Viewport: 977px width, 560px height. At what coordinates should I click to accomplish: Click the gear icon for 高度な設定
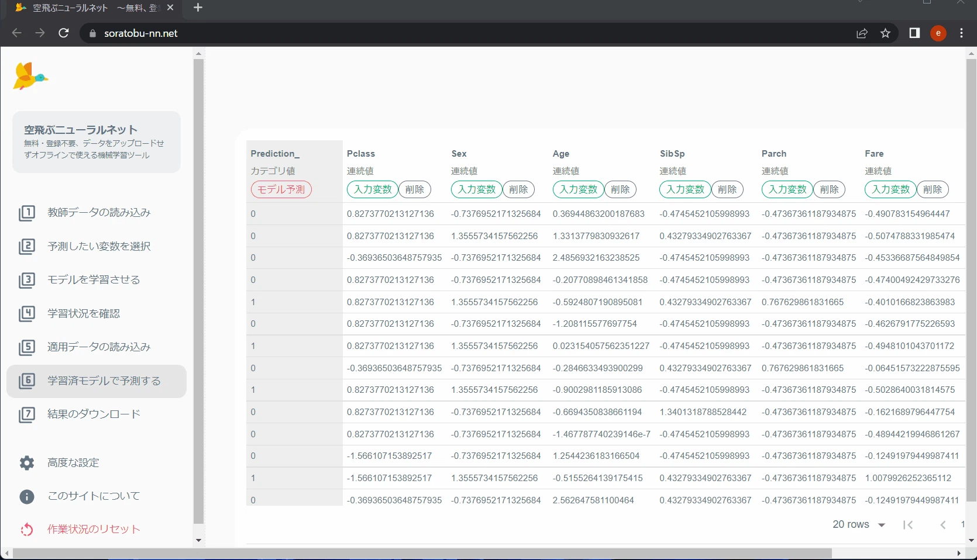(27, 463)
